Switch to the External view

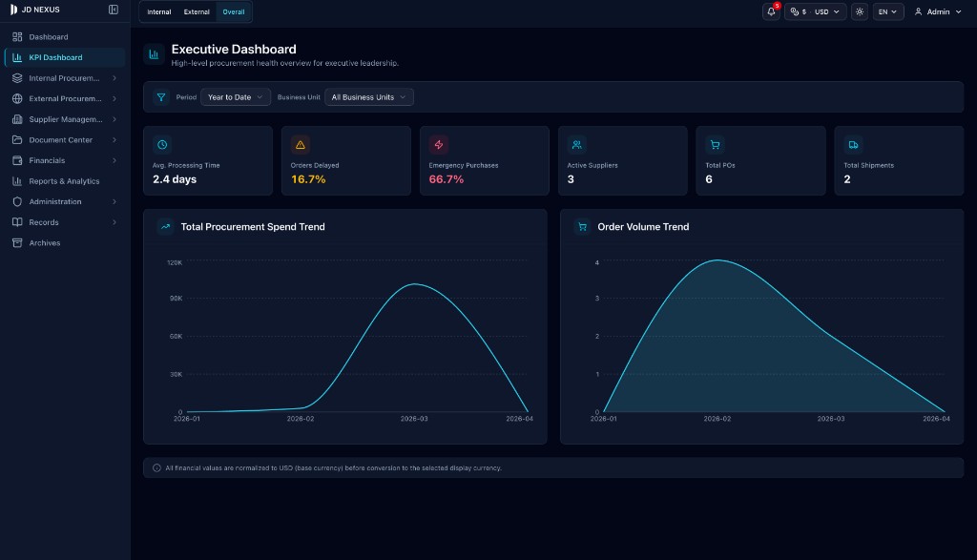click(197, 11)
